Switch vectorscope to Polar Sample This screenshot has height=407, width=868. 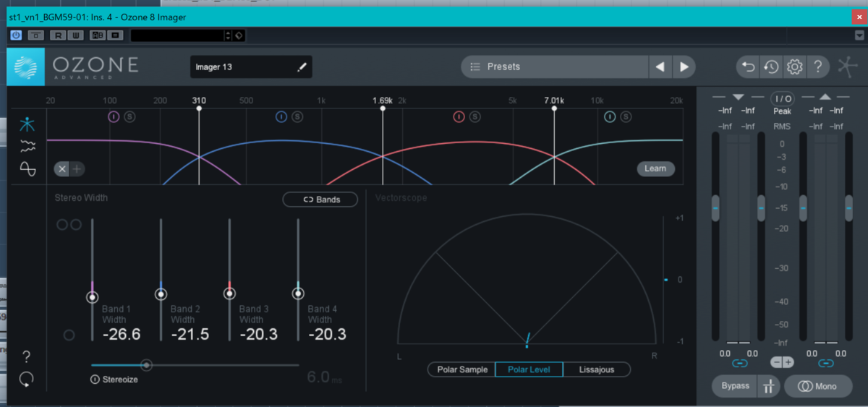461,369
